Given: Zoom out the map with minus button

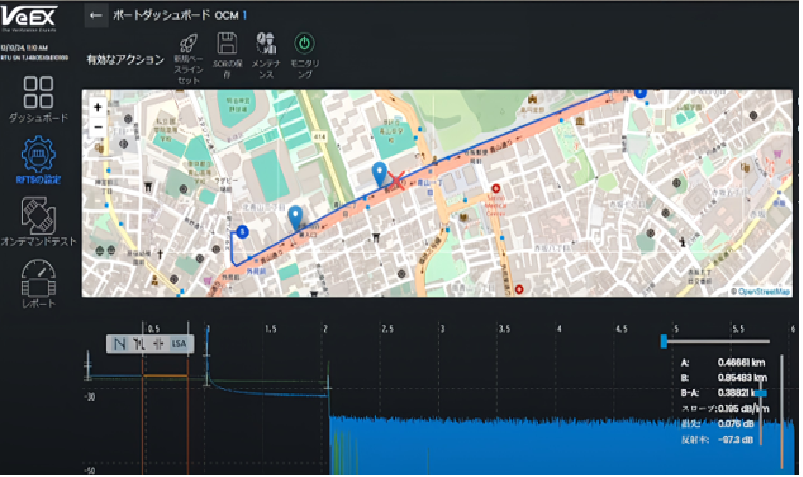Looking at the screenshot, I should 98,127.
